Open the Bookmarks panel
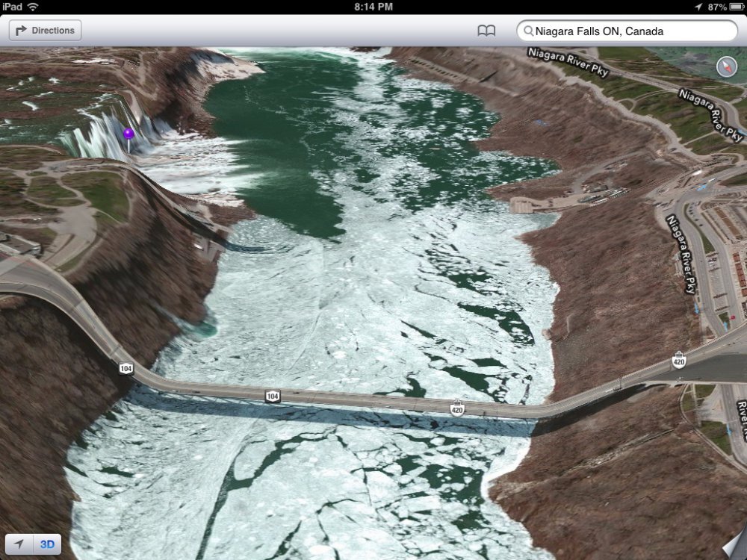Image resolution: width=747 pixels, height=560 pixels. (x=487, y=31)
